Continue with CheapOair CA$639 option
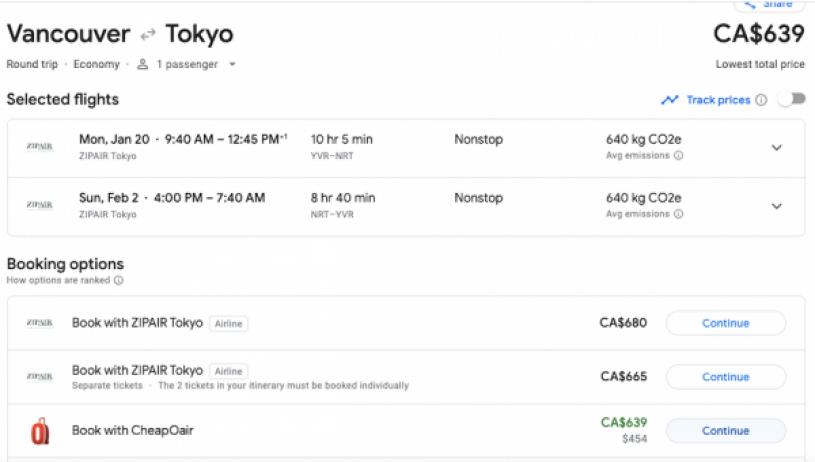815x462 pixels. 725,431
